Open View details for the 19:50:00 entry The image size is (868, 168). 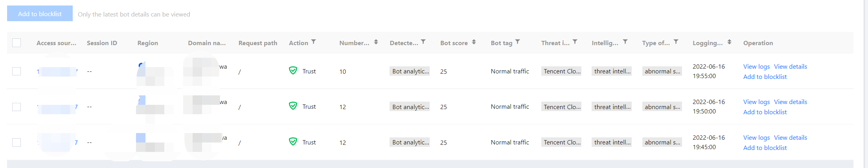pyautogui.click(x=790, y=102)
